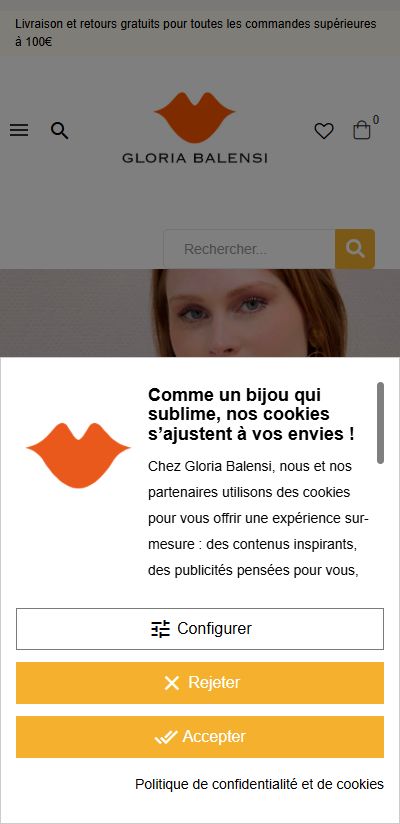Click the magnifier icon beside the menu
This screenshot has width=400, height=824.
59,130
